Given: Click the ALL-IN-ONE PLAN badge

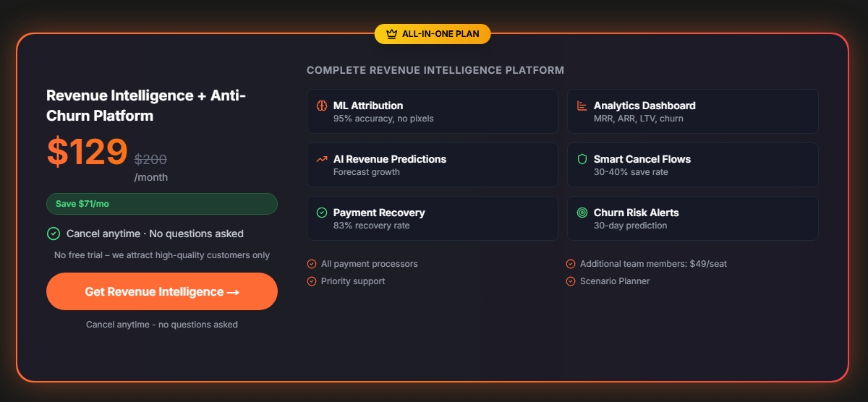Looking at the screenshot, I should [433, 33].
